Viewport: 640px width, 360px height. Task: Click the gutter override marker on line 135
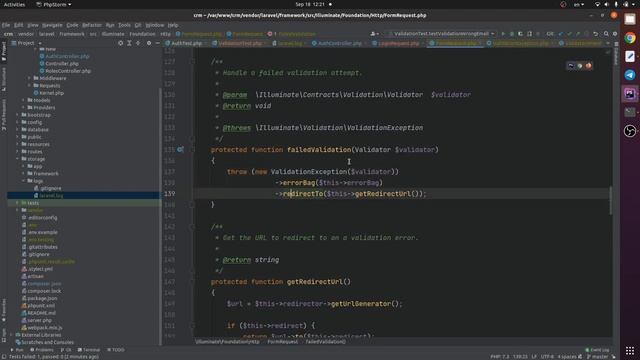tap(180, 150)
